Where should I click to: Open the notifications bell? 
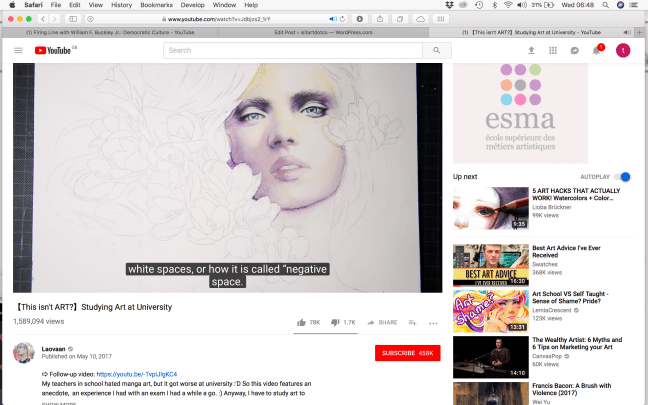(x=596, y=50)
